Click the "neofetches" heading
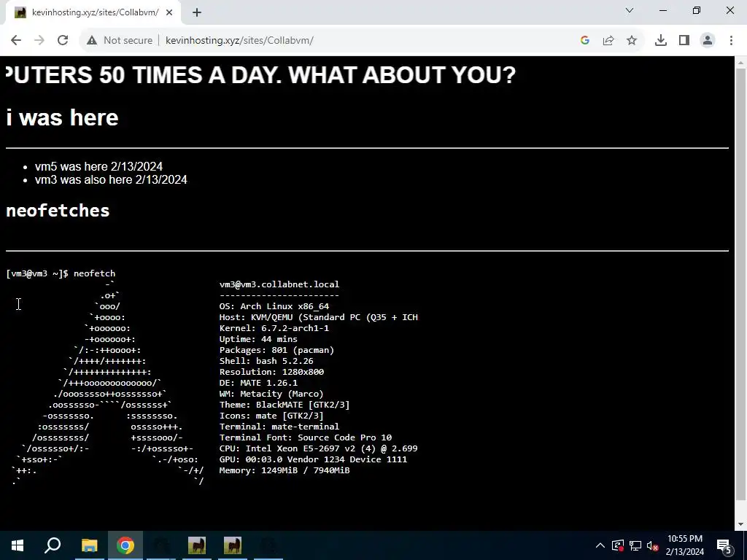The image size is (747, 560). coord(58,211)
